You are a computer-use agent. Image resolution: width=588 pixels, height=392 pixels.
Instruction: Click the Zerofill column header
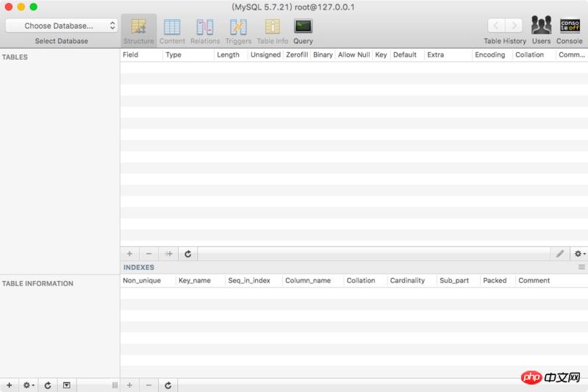click(x=297, y=54)
